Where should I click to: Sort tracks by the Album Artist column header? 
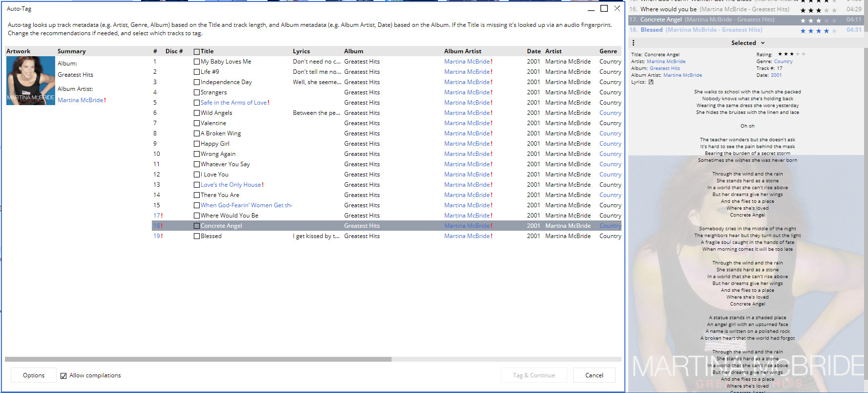(x=462, y=51)
